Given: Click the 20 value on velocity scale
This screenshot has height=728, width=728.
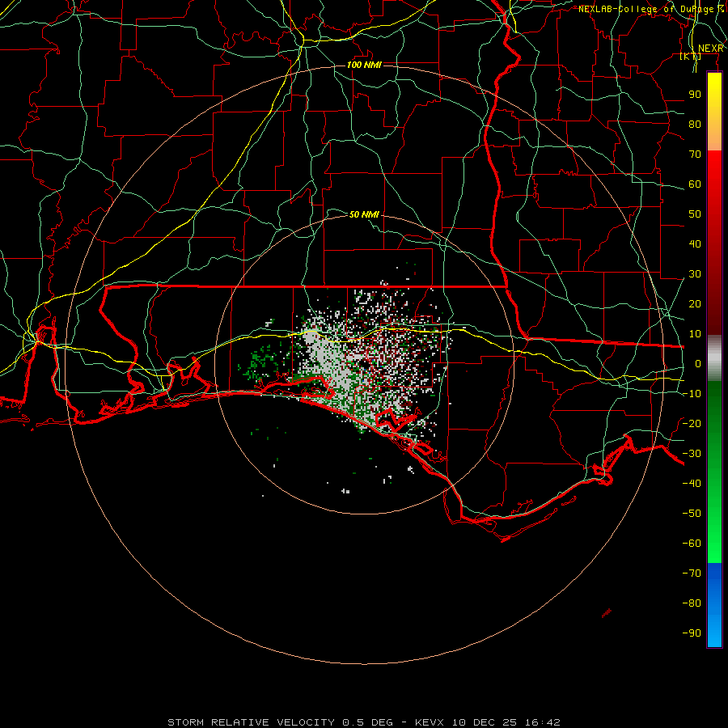Looking at the screenshot, I should point(695,304).
